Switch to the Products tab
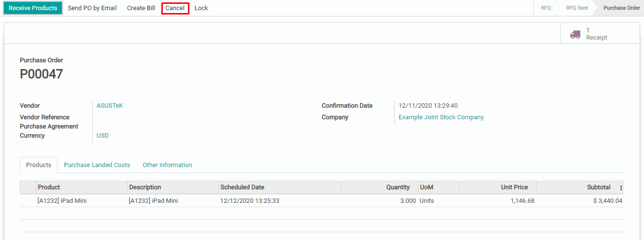Screen dimensions: 644x240 (x=39, y=165)
